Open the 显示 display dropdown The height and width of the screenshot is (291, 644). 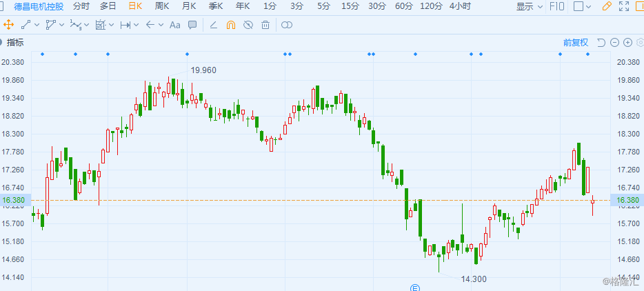coord(530,6)
